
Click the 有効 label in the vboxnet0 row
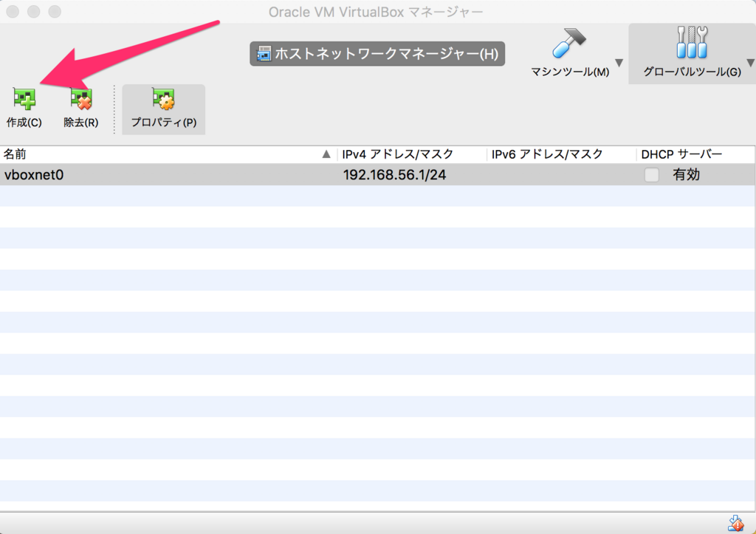click(x=686, y=174)
